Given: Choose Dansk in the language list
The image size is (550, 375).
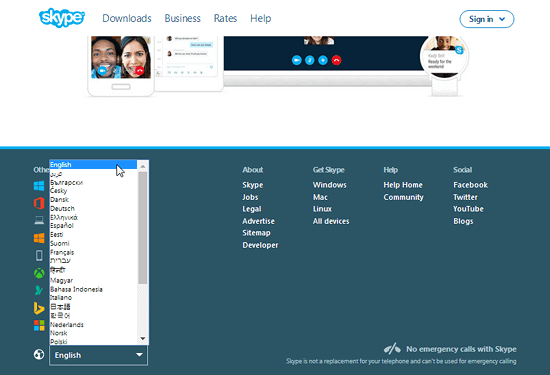Looking at the screenshot, I should click(x=93, y=200).
